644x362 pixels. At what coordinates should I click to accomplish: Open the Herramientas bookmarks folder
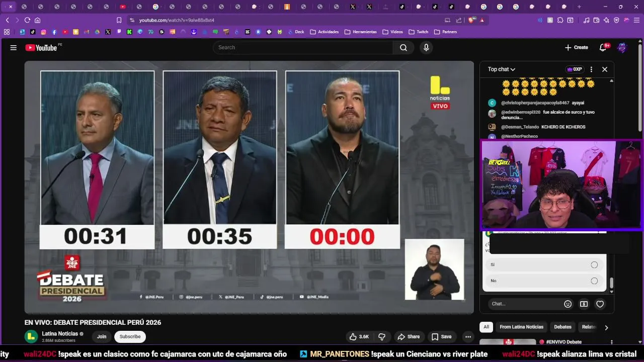[x=361, y=32]
